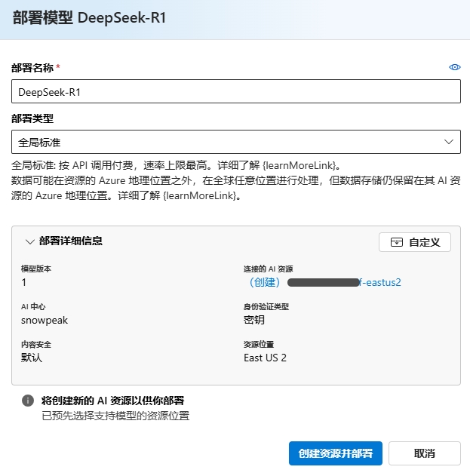Click the 密钥 authentication type value
Screen dimensions: 470x476
click(254, 320)
